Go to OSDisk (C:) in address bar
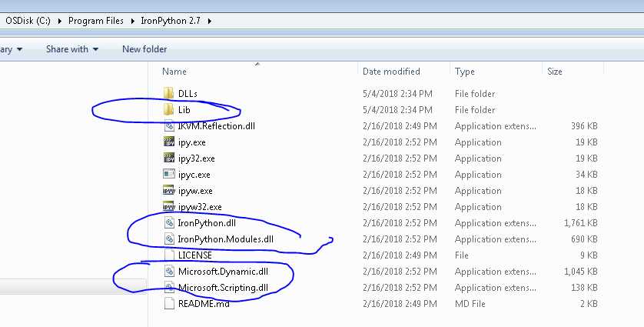Screen dimensions: 644x327 (28, 21)
